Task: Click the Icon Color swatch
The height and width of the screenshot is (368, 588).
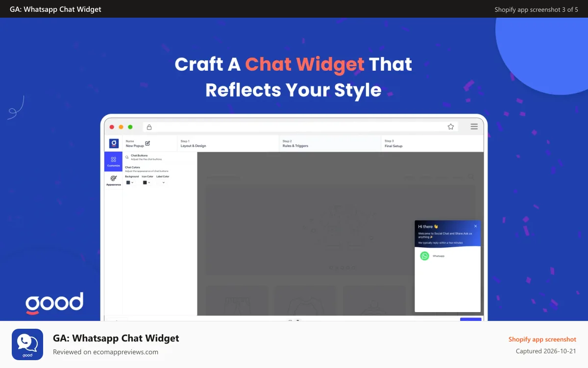Action: pos(145,183)
